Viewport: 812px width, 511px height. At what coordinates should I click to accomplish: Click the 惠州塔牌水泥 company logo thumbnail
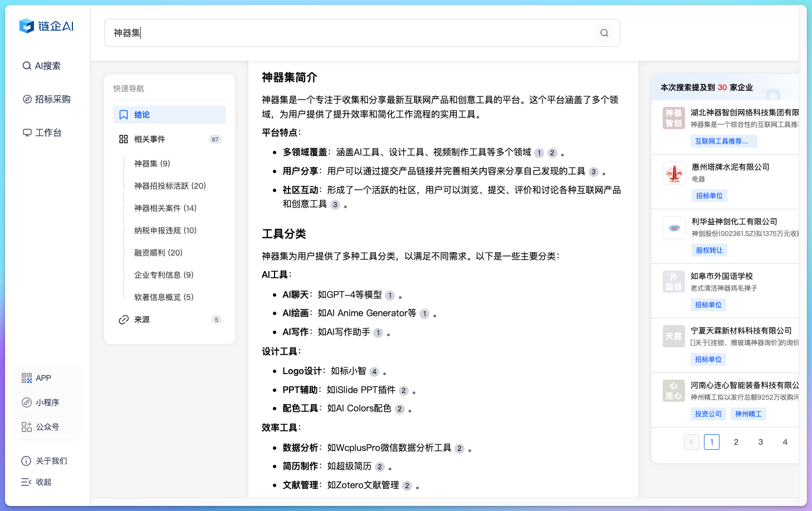click(674, 173)
